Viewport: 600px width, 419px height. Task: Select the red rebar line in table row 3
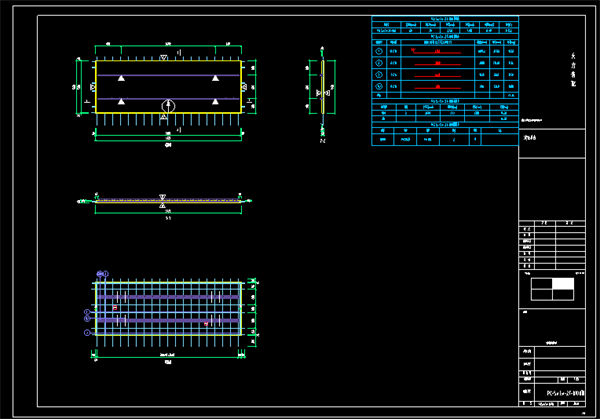438,75
